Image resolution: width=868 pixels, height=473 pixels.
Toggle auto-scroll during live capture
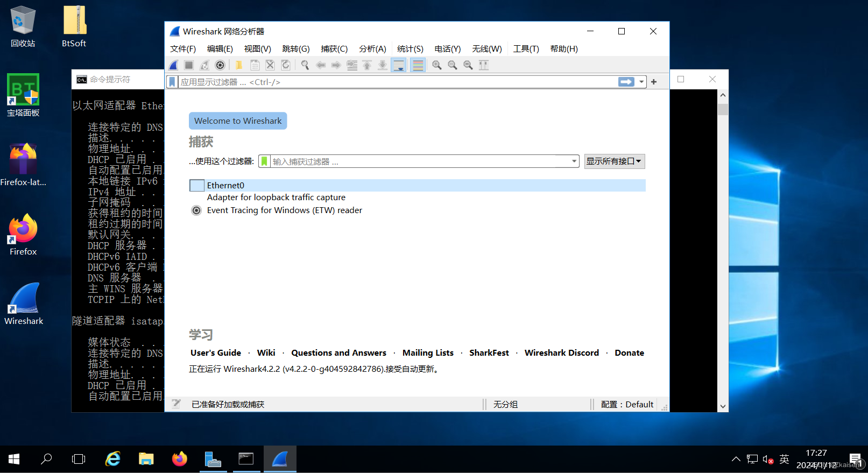tap(399, 65)
